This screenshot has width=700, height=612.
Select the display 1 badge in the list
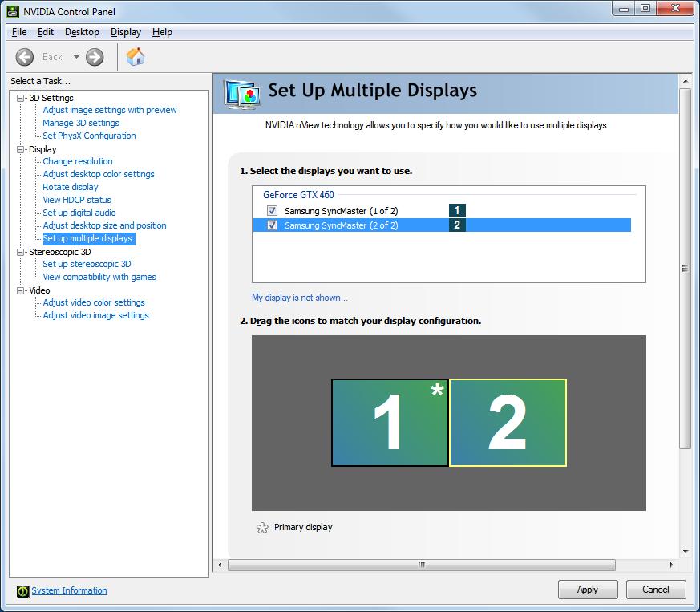457,210
